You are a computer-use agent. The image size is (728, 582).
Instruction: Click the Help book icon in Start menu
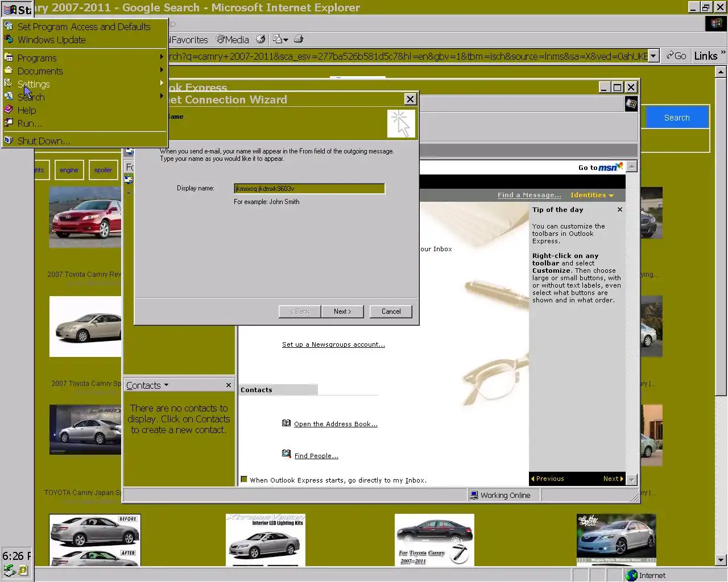coord(9,110)
